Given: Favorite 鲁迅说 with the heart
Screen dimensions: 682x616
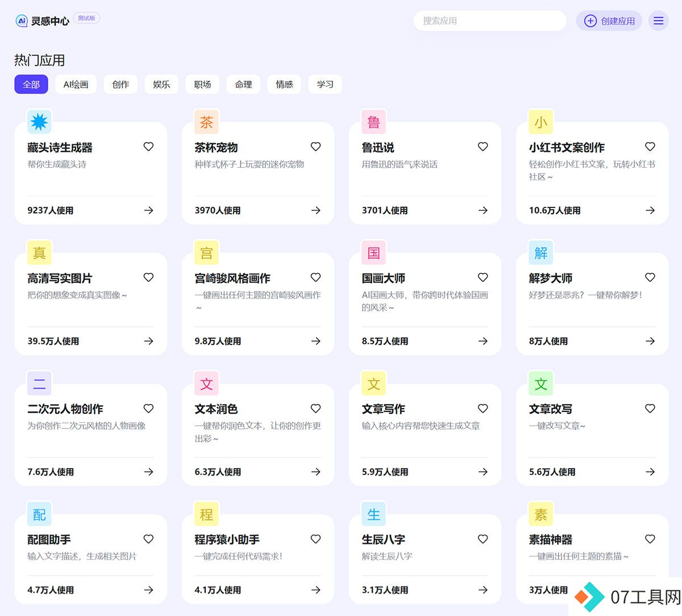Looking at the screenshot, I should coord(483,147).
